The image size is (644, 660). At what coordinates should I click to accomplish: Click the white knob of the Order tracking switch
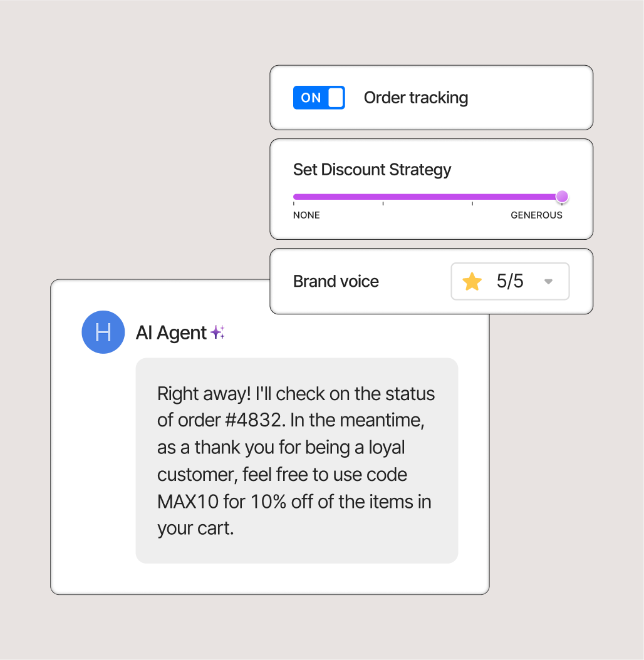point(336,98)
